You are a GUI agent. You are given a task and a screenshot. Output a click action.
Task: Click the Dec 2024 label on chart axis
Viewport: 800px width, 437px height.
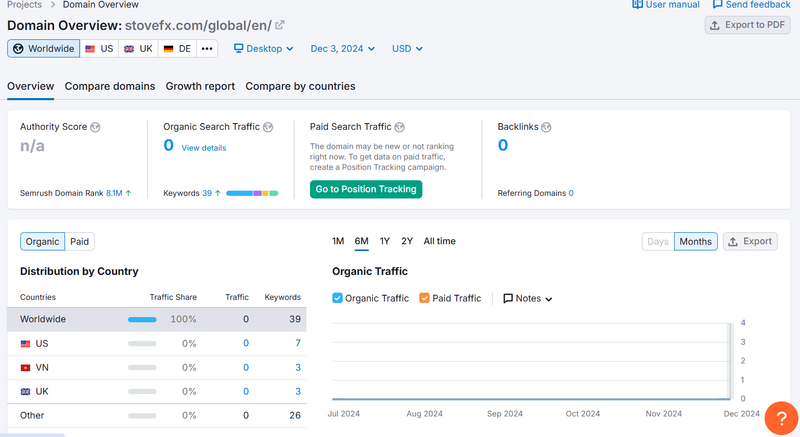[x=741, y=414]
